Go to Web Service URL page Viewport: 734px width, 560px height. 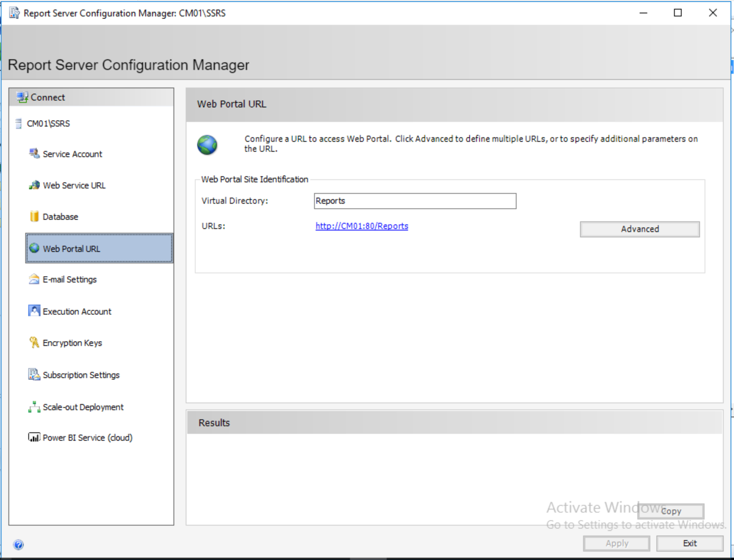coord(74,185)
